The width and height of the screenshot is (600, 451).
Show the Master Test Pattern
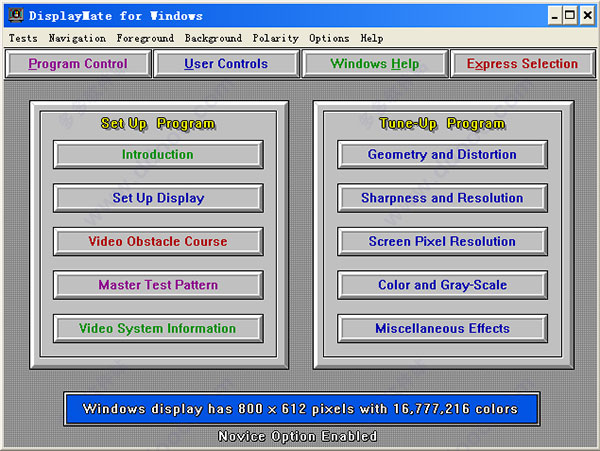pos(158,285)
